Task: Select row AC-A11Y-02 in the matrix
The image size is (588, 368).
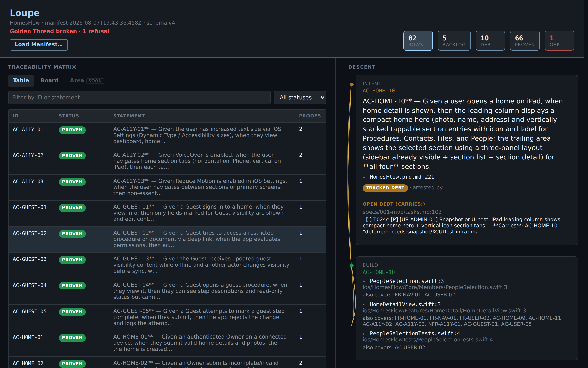Action: click(167, 161)
